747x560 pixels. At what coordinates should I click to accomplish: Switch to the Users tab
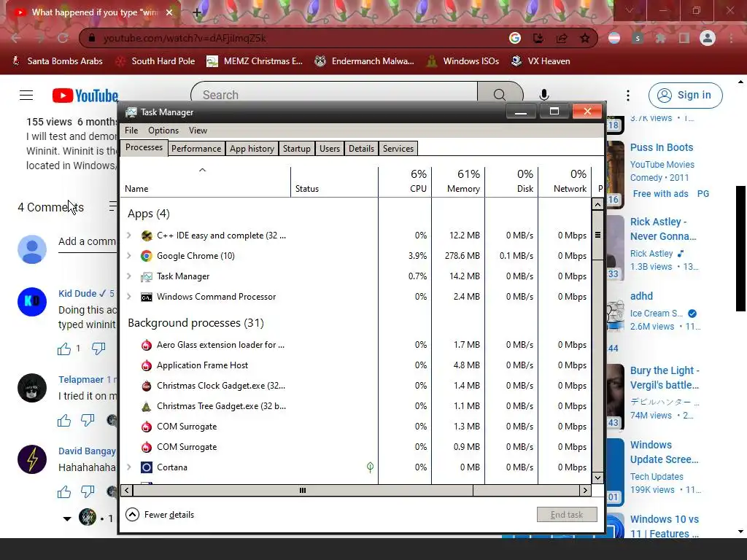(330, 149)
